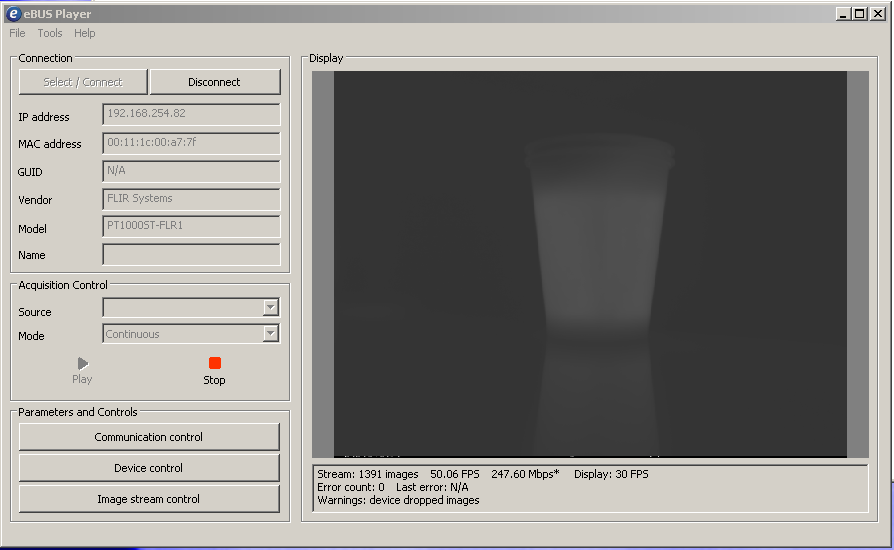Click the MAC address field

pyautogui.click(x=191, y=143)
